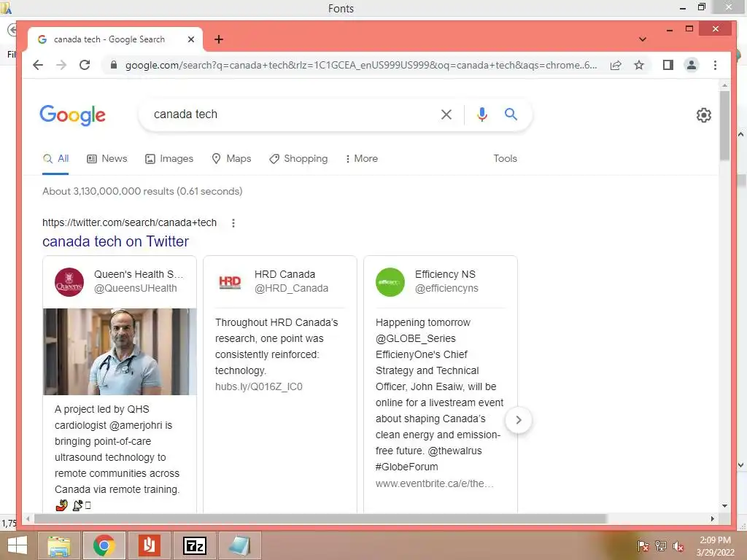
Task: Open the @HRD_Canada handle
Action: (x=291, y=288)
